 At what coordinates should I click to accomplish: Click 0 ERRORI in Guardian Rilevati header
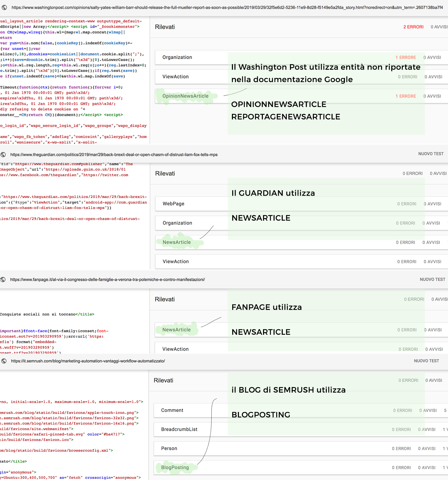point(413,173)
